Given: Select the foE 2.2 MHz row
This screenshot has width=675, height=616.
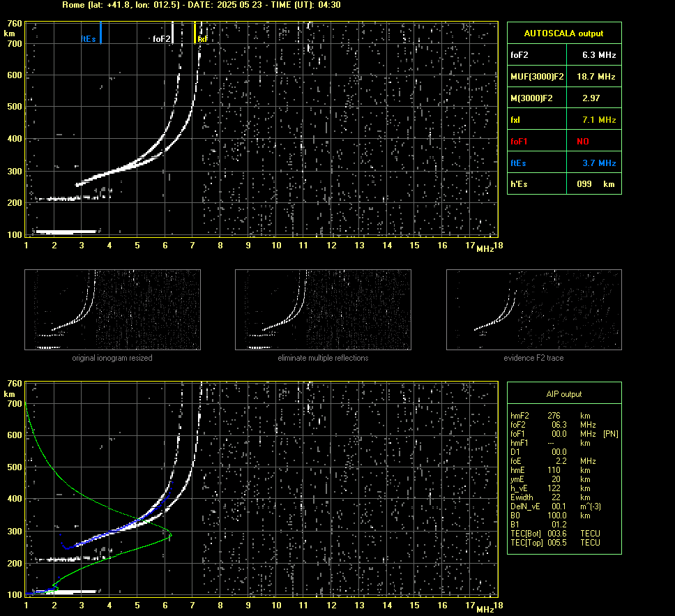Looking at the screenshot, I should 553,461.
